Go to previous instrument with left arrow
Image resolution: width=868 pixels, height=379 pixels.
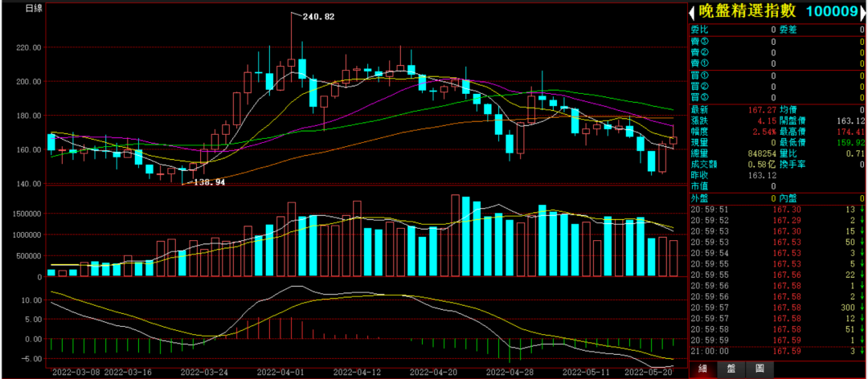[692, 12]
